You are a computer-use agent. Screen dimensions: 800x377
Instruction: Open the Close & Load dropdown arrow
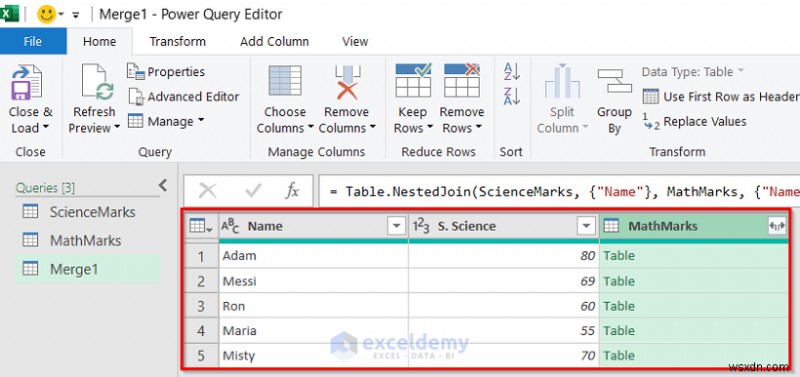(x=46, y=127)
